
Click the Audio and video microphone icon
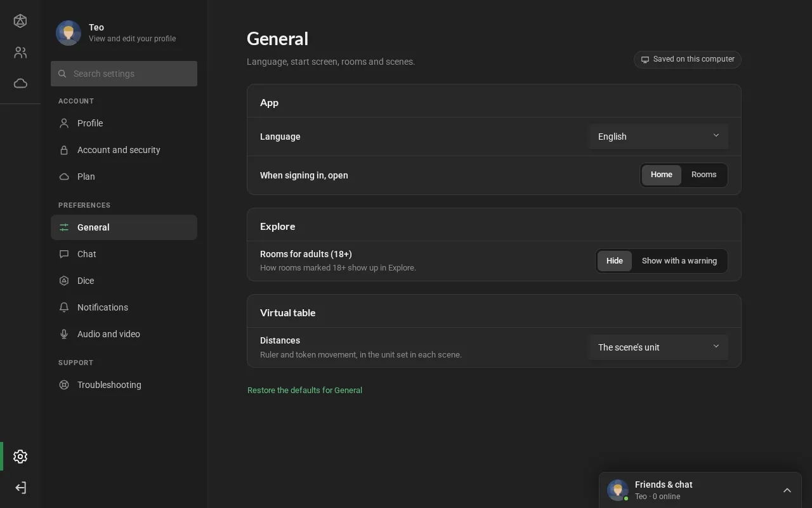tap(64, 334)
